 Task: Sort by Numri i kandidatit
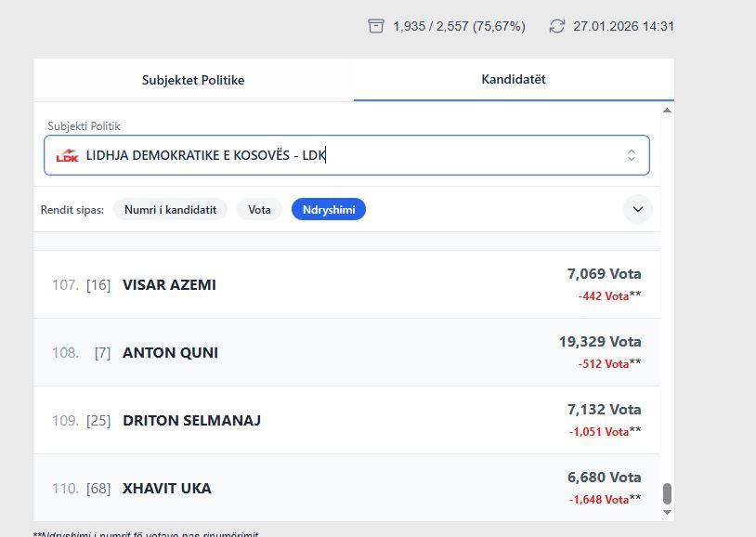[171, 210]
